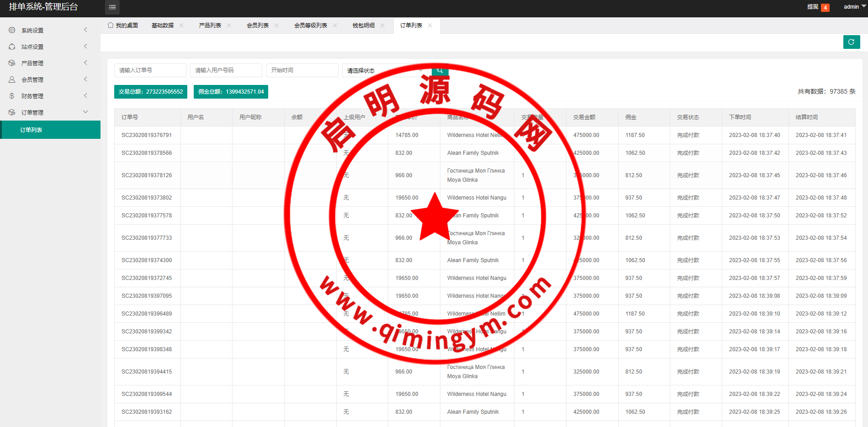Click the order number input field
Viewport: 868px width, 427px height.
click(x=150, y=70)
